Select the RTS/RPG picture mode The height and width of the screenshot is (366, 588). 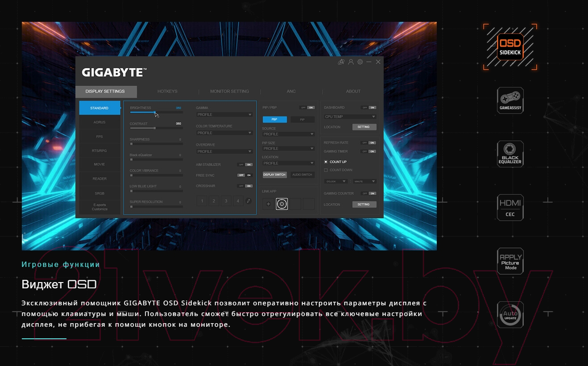click(x=99, y=151)
